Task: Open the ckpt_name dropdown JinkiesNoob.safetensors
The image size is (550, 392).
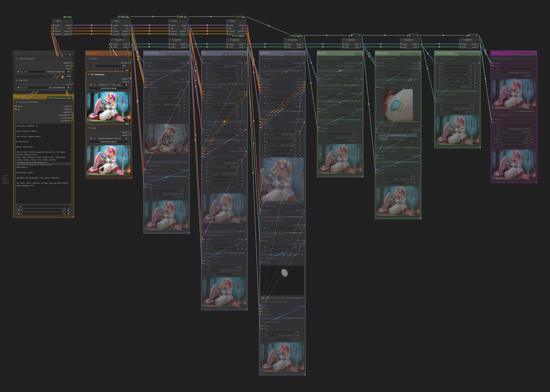Action: click(x=44, y=72)
